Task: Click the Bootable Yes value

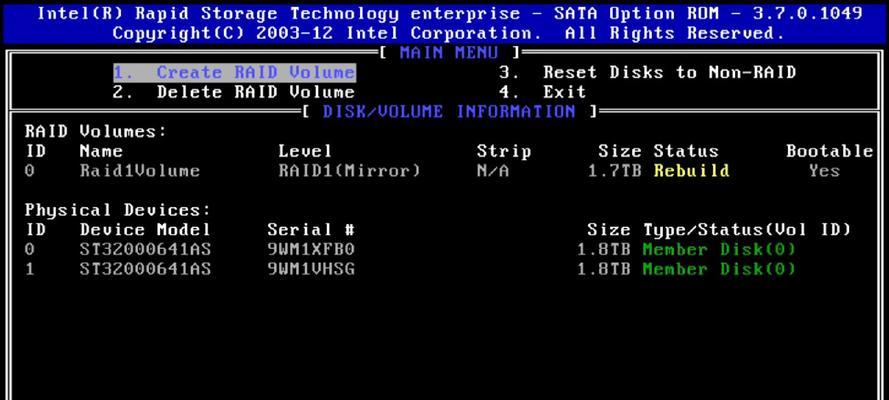Action: pyautogui.click(x=824, y=171)
